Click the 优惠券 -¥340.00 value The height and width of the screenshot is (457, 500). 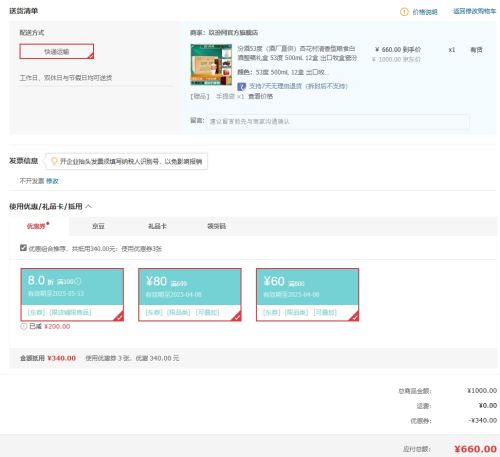pos(483,420)
